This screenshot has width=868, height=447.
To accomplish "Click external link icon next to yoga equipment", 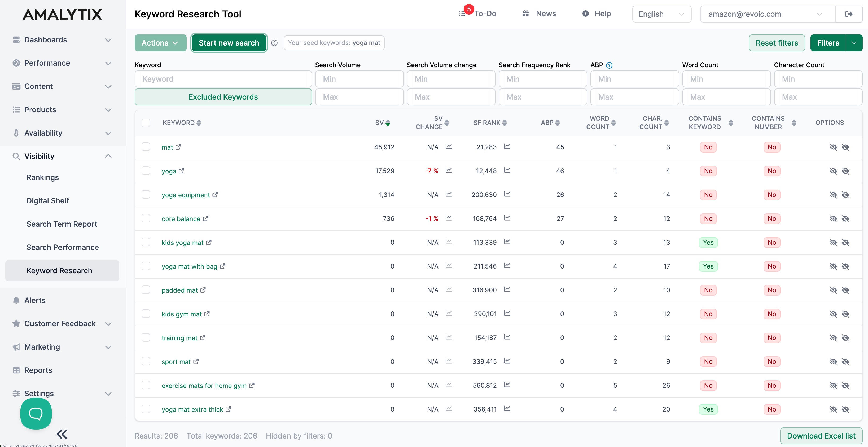I will pos(215,195).
